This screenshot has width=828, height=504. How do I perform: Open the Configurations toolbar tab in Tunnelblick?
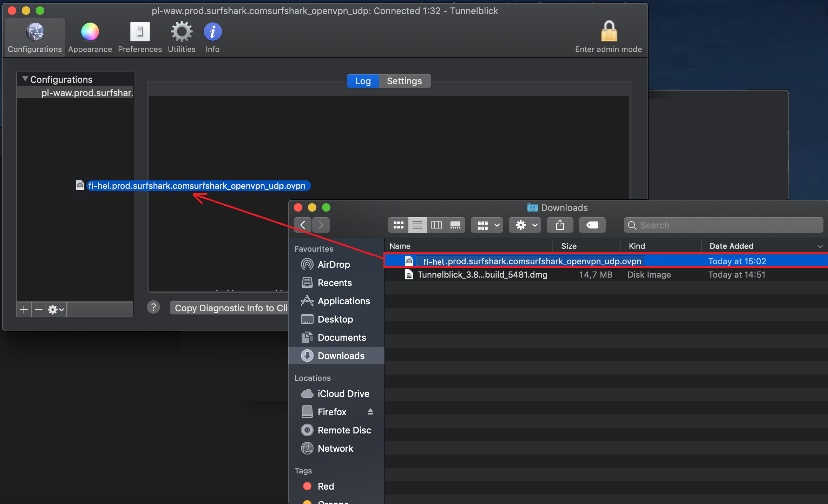(x=35, y=38)
